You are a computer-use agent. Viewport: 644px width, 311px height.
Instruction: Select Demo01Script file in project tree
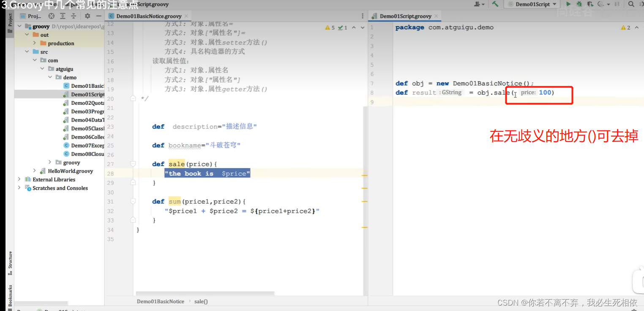(59, 94)
